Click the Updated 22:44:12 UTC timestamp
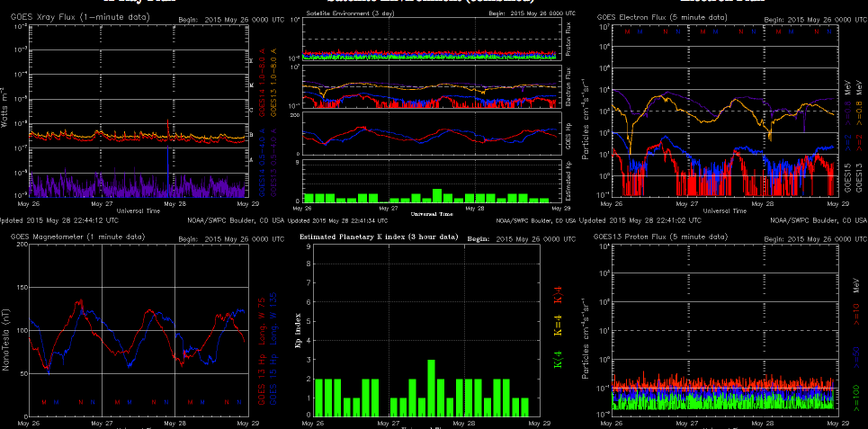 (54, 219)
